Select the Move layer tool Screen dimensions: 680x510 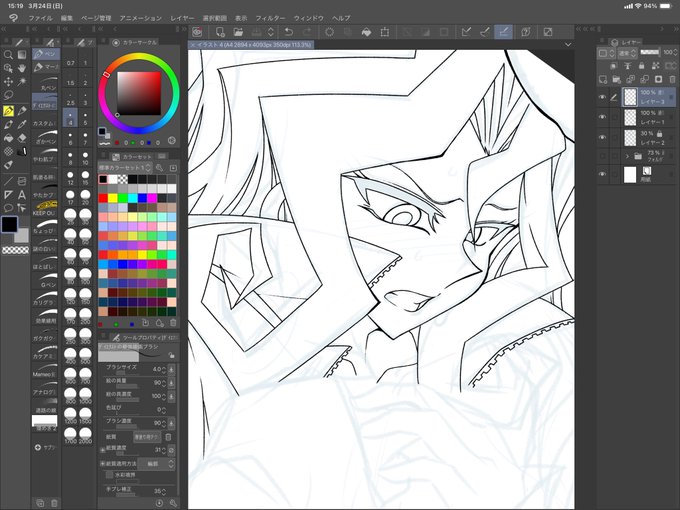8,82
